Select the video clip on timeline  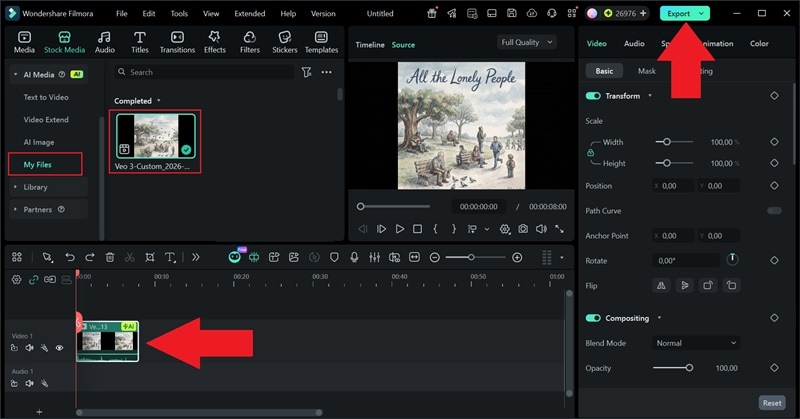(x=107, y=341)
